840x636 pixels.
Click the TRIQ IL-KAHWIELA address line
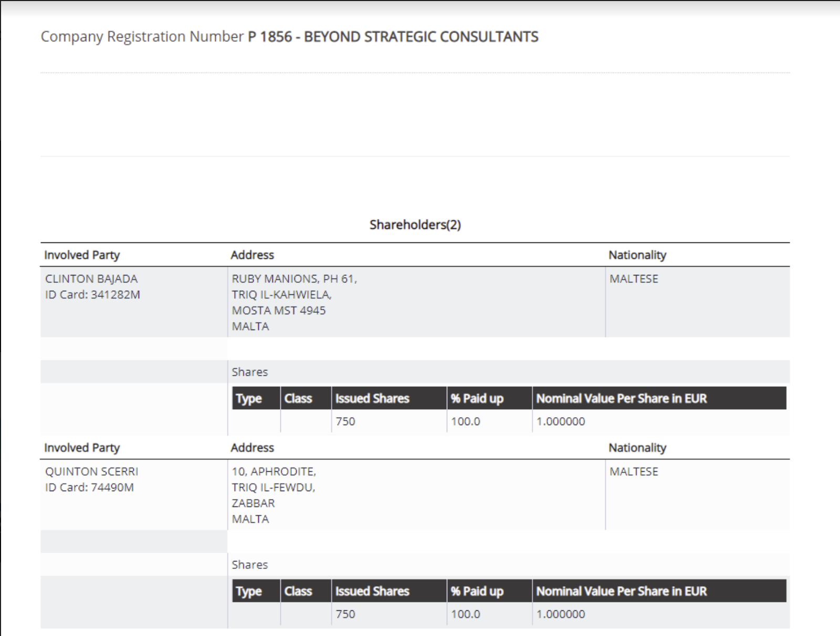(281, 294)
